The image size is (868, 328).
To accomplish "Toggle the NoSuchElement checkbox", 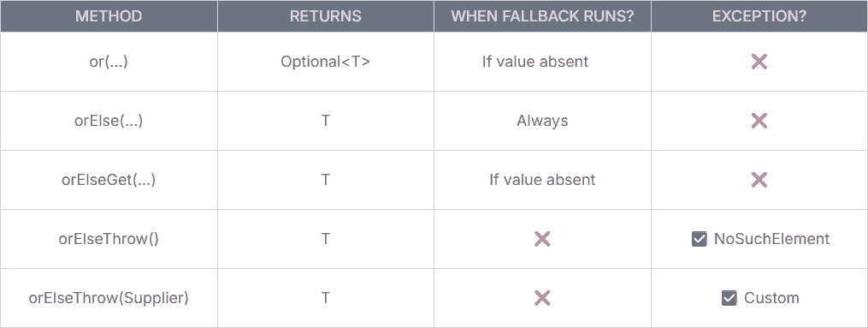I will click(x=700, y=239).
